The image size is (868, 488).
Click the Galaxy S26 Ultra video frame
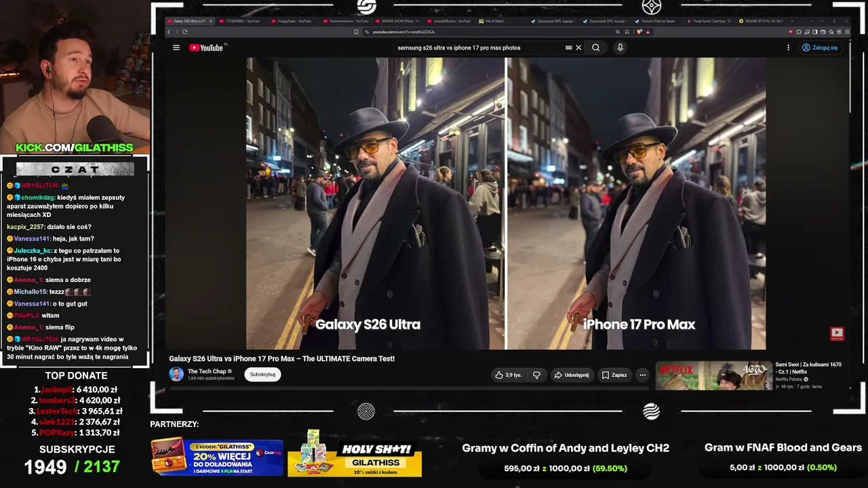(375, 203)
